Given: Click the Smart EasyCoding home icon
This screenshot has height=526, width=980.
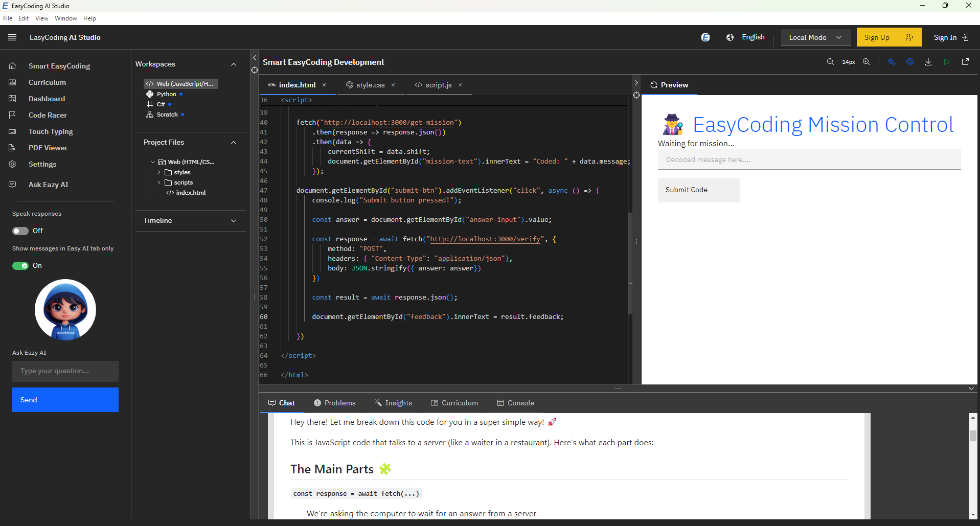Looking at the screenshot, I should 12,66.
